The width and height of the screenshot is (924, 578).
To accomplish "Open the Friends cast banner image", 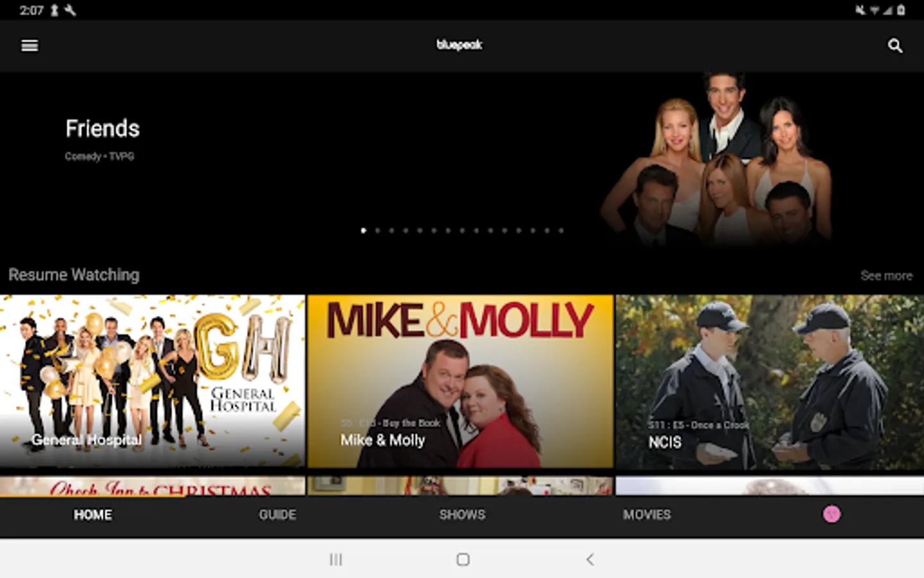I will 715,157.
